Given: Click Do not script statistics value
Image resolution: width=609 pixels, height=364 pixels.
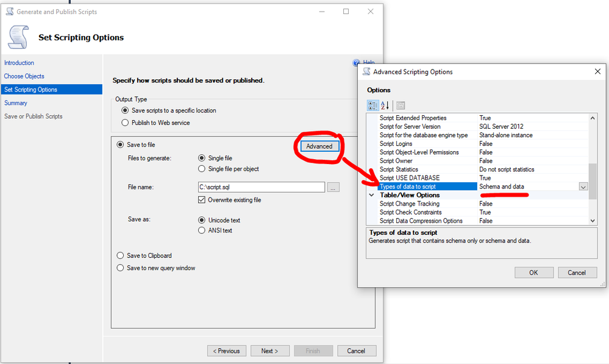Looking at the screenshot, I should pyautogui.click(x=507, y=169).
